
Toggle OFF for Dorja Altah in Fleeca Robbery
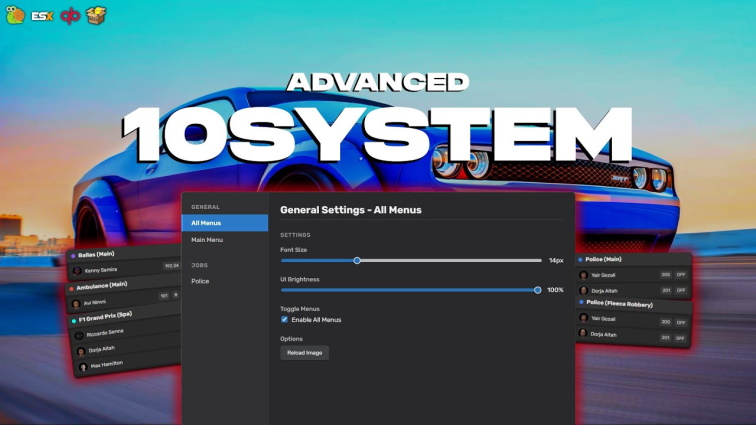click(x=680, y=338)
